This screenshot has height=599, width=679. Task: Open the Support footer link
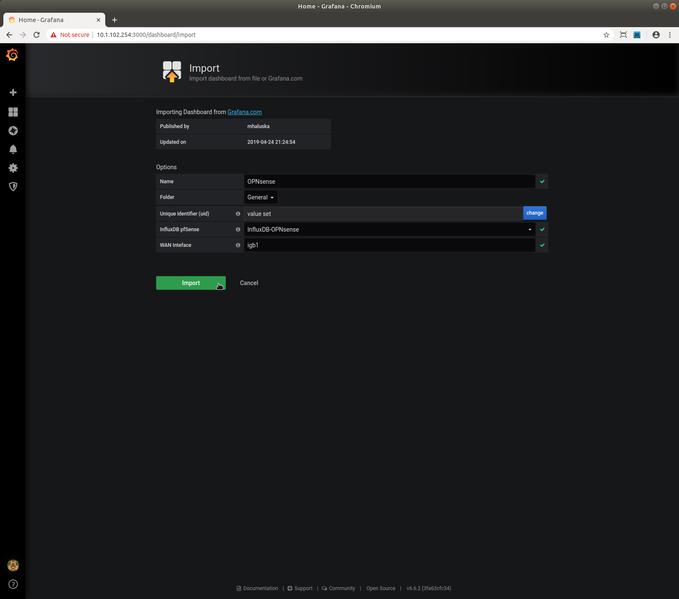coord(300,588)
